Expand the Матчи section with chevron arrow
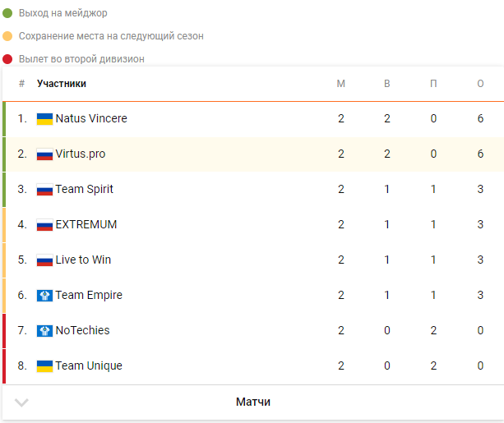The image size is (504, 423). (x=21, y=402)
